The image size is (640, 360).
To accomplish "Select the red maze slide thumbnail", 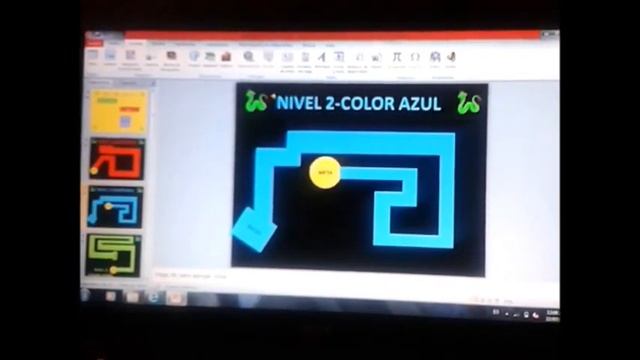I will point(117,159).
